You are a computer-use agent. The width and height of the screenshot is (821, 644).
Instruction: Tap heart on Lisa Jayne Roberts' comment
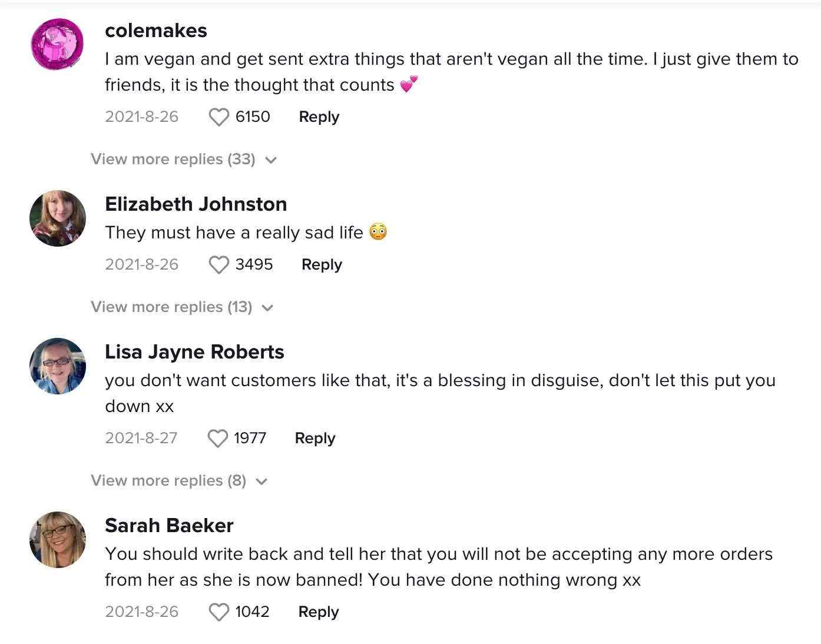pyautogui.click(x=217, y=439)
